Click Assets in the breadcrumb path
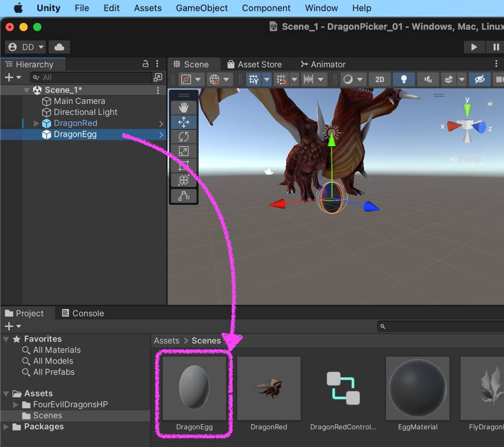The width and height of the screenshot is (504, 447). pos(166,341)
